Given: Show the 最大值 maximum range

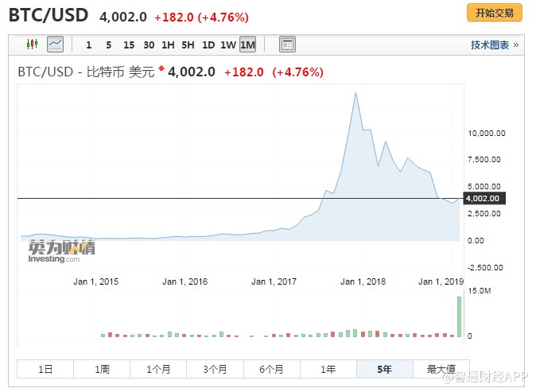Looking at the screenshot, I should 441,369.
